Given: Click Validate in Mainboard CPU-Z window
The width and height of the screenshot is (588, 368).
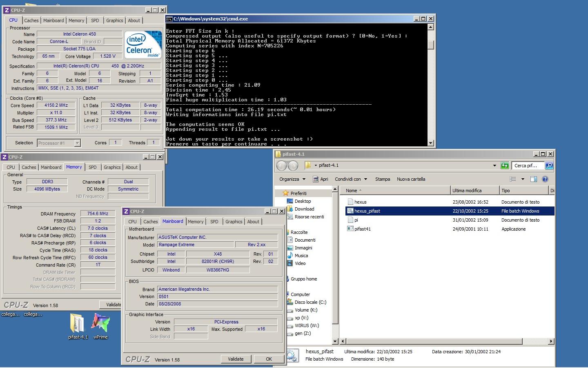Looking at the screenshot, I should (236, 359).
